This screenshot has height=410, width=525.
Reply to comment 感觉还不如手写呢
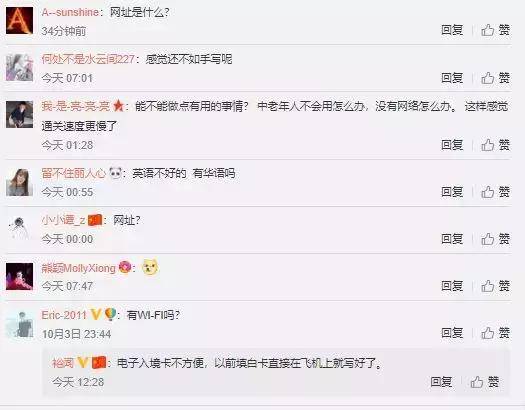click(x=452, y=78)
